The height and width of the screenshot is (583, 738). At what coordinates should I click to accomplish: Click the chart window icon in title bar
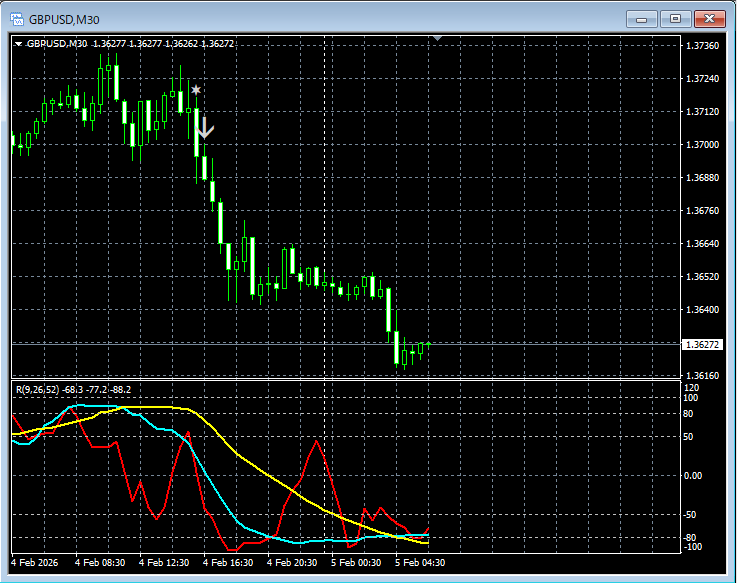click(x=17, y=18)
